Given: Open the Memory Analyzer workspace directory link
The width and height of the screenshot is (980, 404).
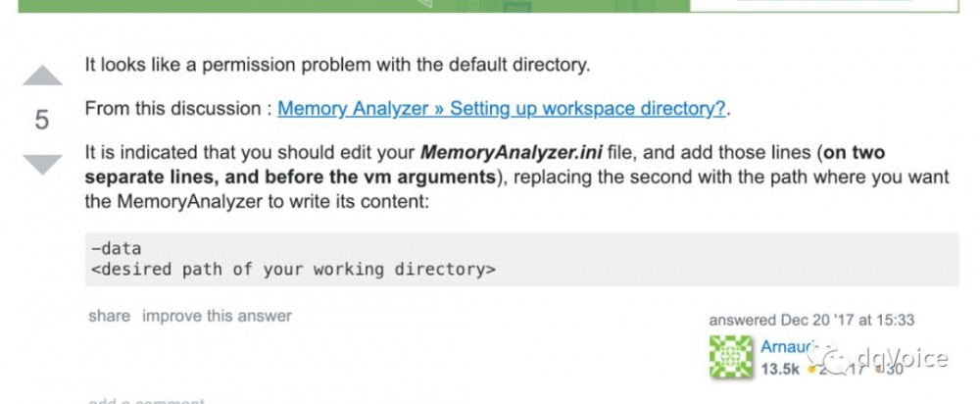Looking at the screenshot, I should click(x=501, y=109).
